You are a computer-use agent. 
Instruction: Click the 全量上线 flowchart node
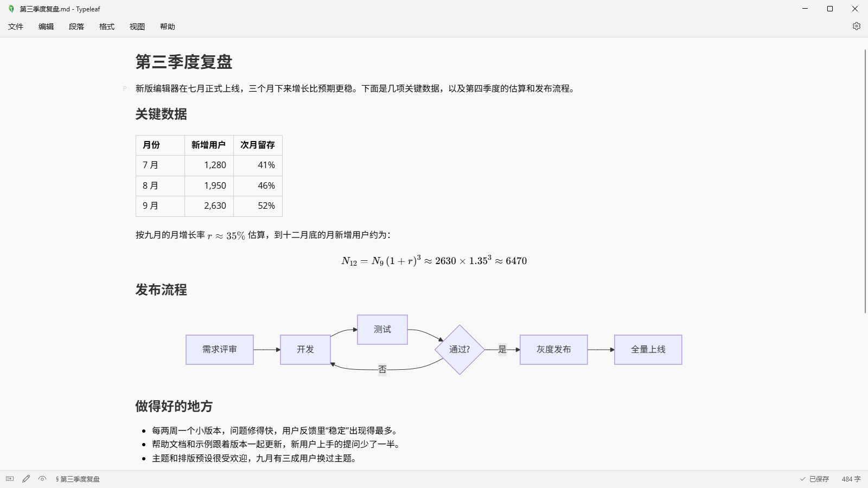coord(648,350)
